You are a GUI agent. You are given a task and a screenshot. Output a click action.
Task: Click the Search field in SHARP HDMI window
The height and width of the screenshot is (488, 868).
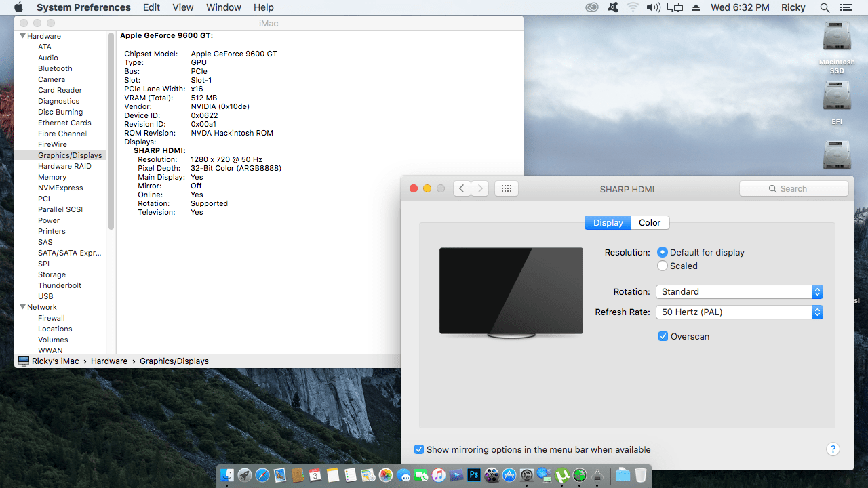[x=793, y=188]
